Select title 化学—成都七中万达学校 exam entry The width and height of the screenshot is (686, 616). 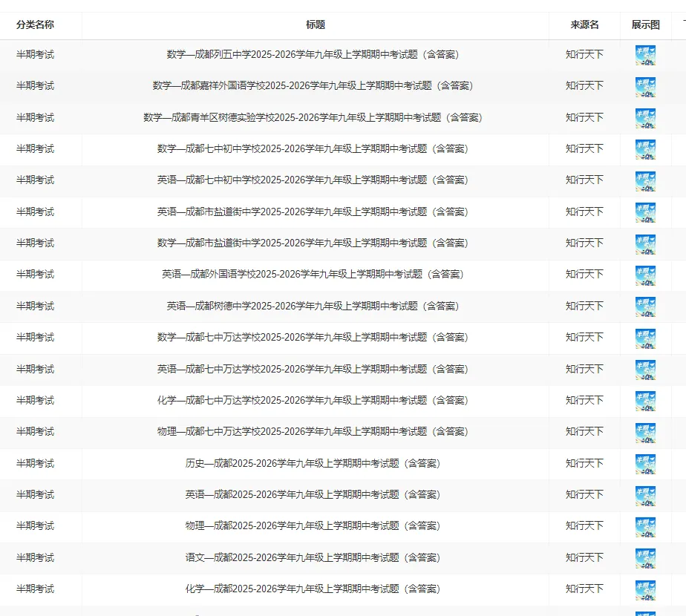(313, 400)
